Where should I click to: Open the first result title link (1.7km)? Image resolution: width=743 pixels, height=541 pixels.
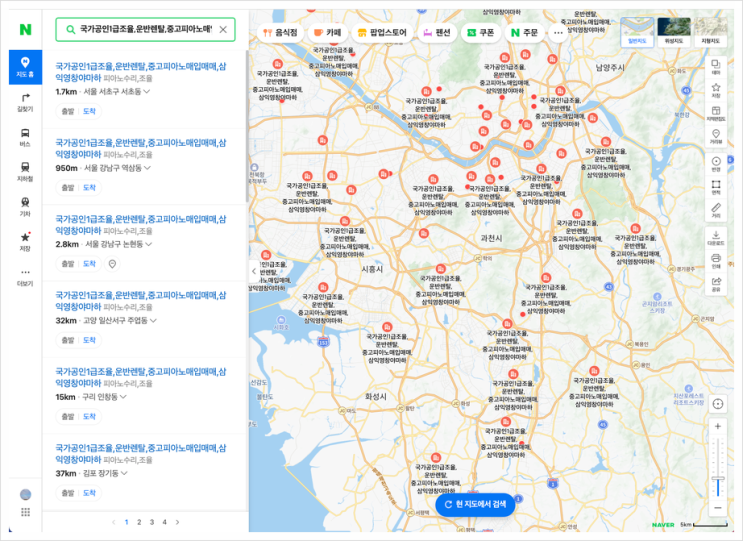pos(141,72)
